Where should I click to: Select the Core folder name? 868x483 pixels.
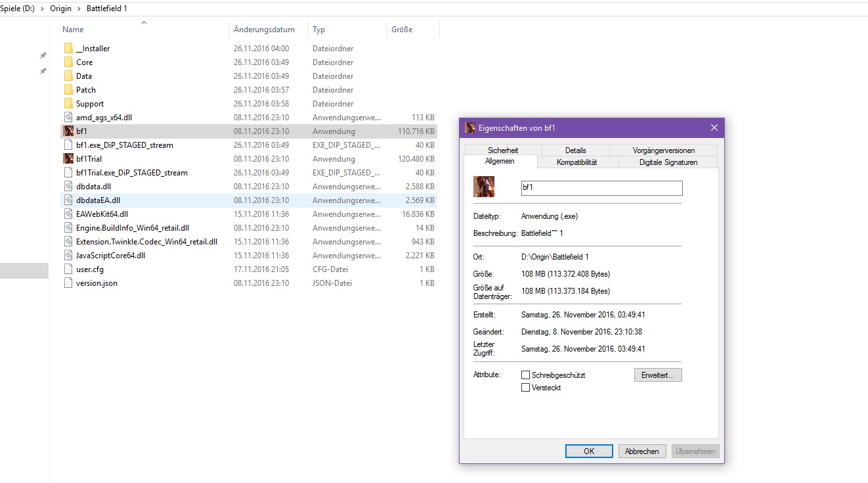(85, 62)
